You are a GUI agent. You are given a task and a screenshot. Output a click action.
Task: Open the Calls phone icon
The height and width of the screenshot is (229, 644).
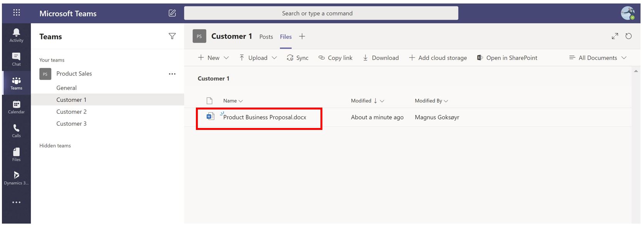tap(16, 130)
